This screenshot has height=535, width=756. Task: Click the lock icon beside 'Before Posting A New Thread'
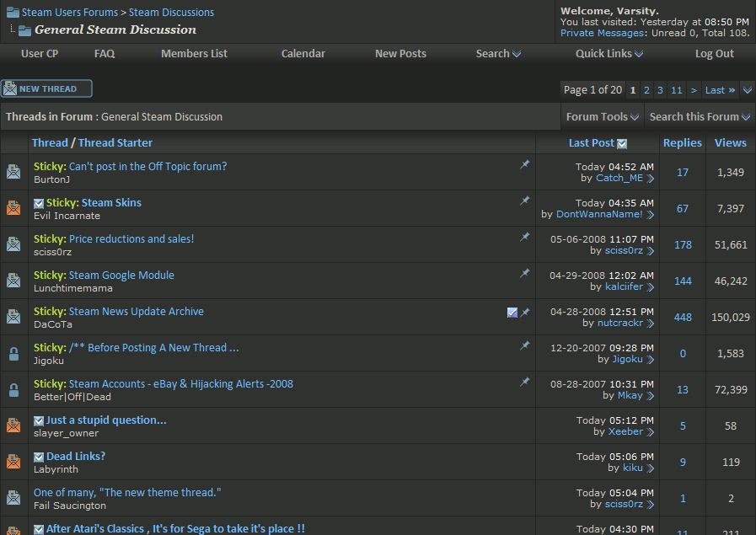(14, 354)
